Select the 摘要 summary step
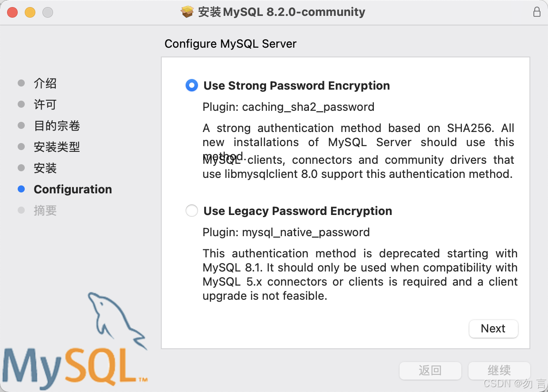This screenshot has width=548, height=392. point(45,210)
